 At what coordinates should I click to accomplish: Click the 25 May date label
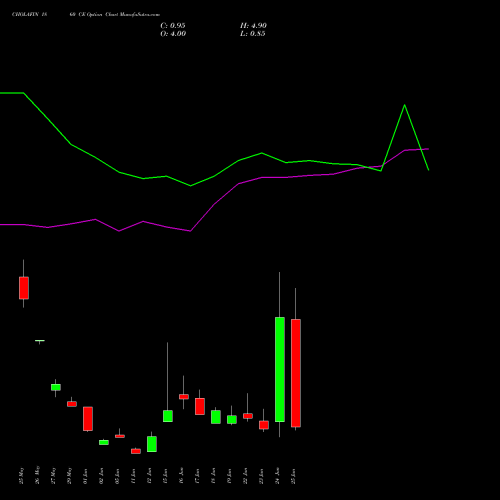click(22, 475)
